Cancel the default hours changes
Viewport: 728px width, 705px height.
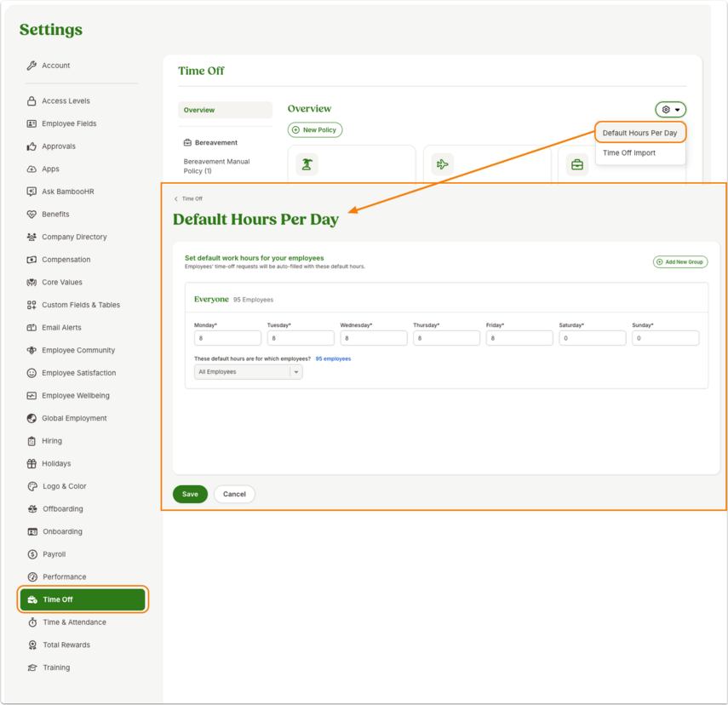[x=234, y=494]
